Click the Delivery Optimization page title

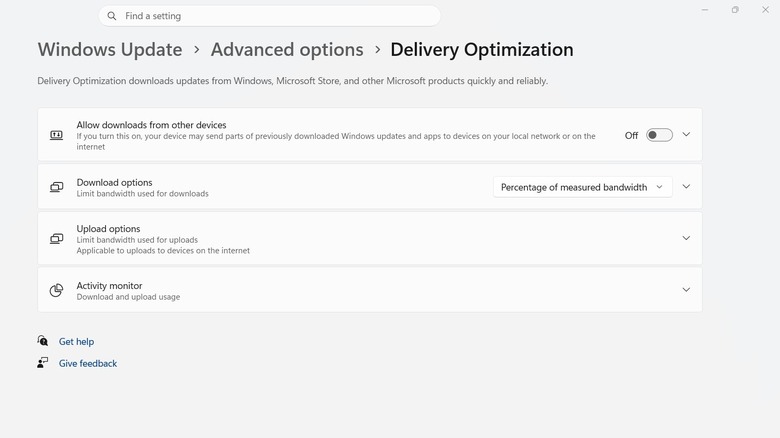pyautogui.click(x=482, y=50)
